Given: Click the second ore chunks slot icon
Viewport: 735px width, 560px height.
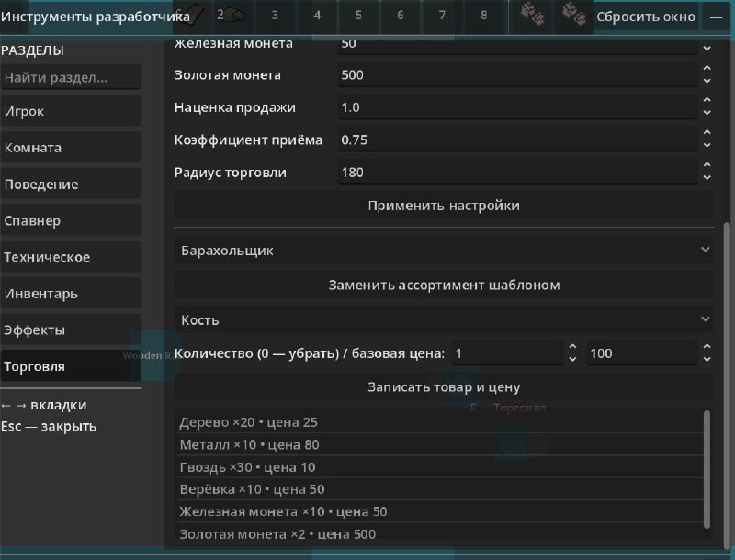Looking at the screenshot, I should [573, 16].
